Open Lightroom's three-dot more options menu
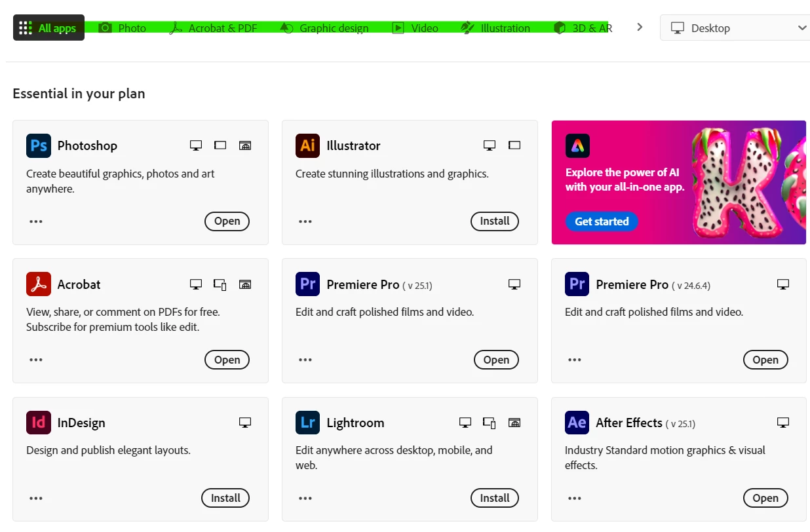810x532 pixels. [305, 498]
